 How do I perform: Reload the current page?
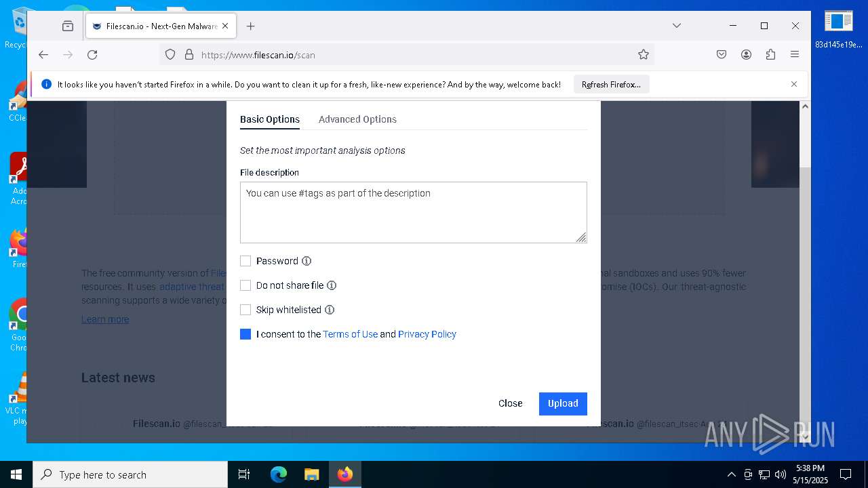92,55
